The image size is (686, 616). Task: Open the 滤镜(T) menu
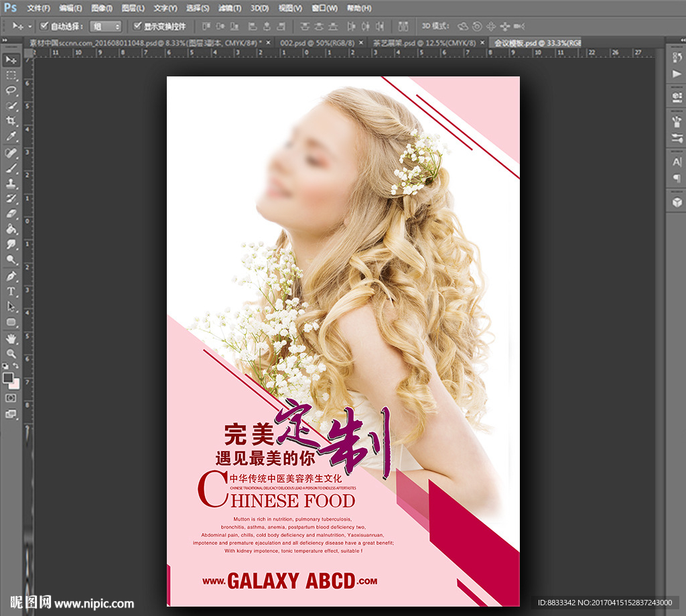click(x=230, y=8)
